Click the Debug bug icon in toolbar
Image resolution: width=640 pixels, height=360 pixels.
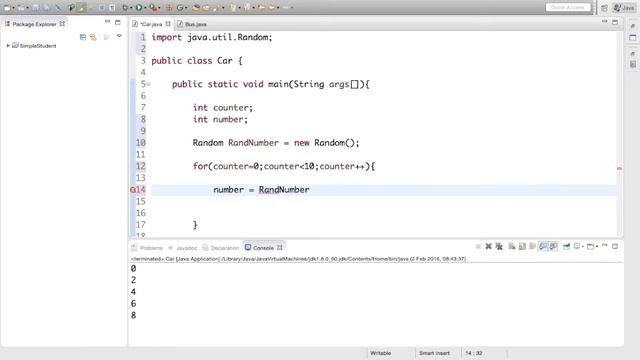point(126,7)
